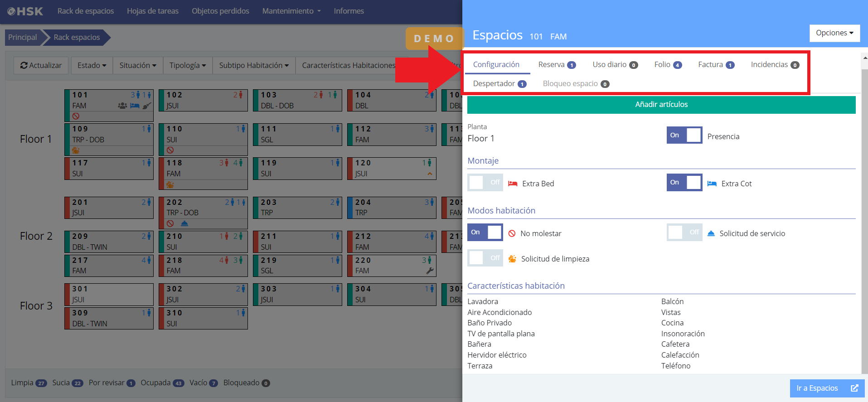The height and width of the screenshot is (402, 868).
Task: Disable the No molestar toggle
Action: pos(485,232)
